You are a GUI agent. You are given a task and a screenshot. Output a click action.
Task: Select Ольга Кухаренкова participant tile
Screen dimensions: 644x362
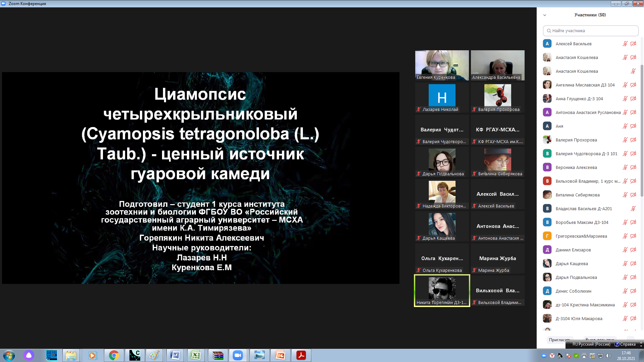pos(442,258)
